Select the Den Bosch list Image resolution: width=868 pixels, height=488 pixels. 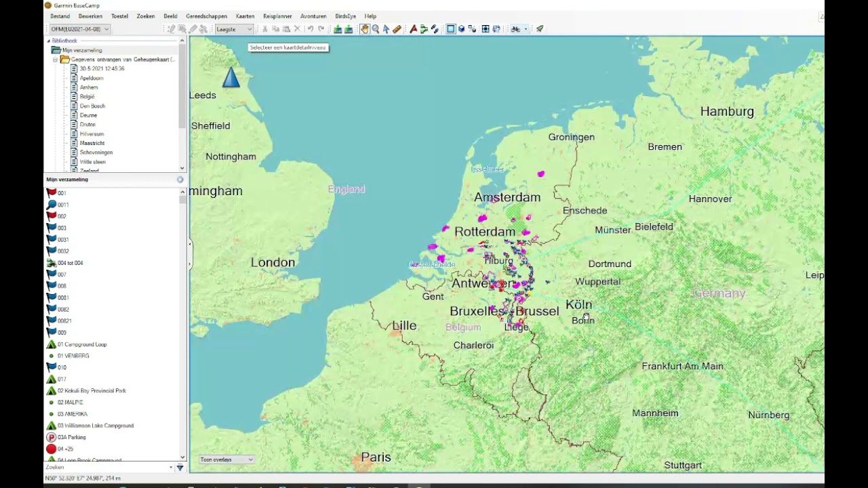point(92,106)
